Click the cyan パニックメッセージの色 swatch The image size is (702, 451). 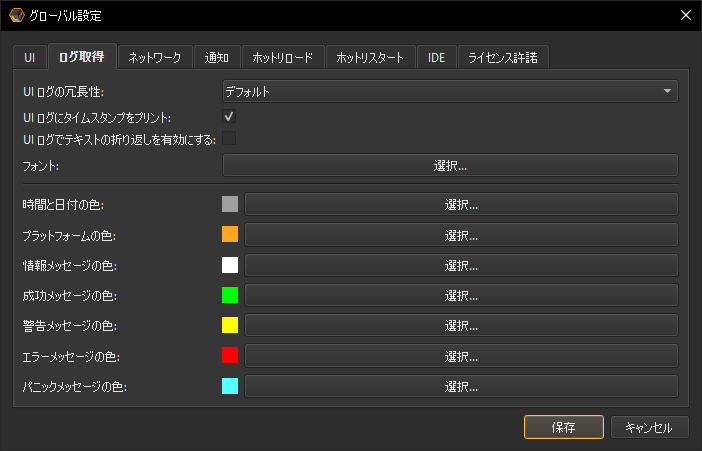coord(230,386)
